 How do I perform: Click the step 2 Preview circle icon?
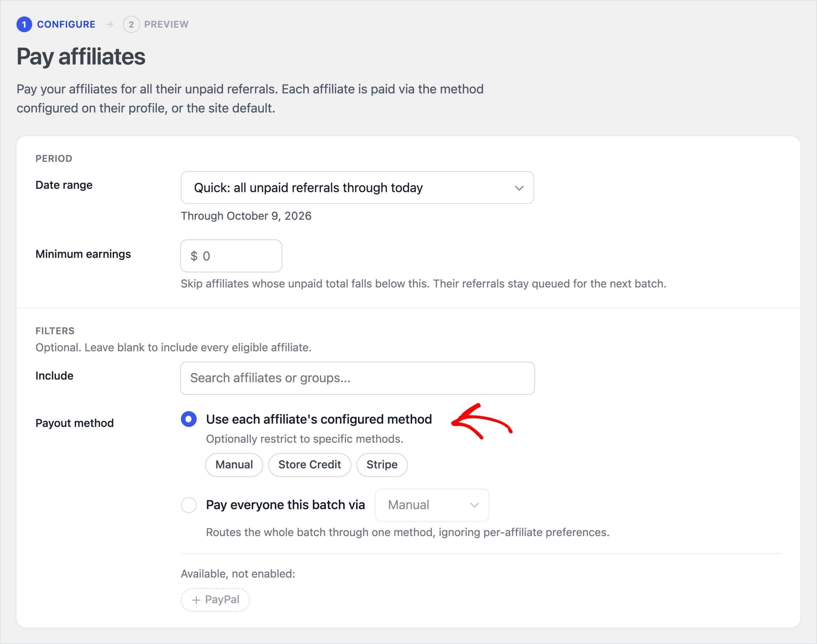pyautogui.click(x=131, y=25)
